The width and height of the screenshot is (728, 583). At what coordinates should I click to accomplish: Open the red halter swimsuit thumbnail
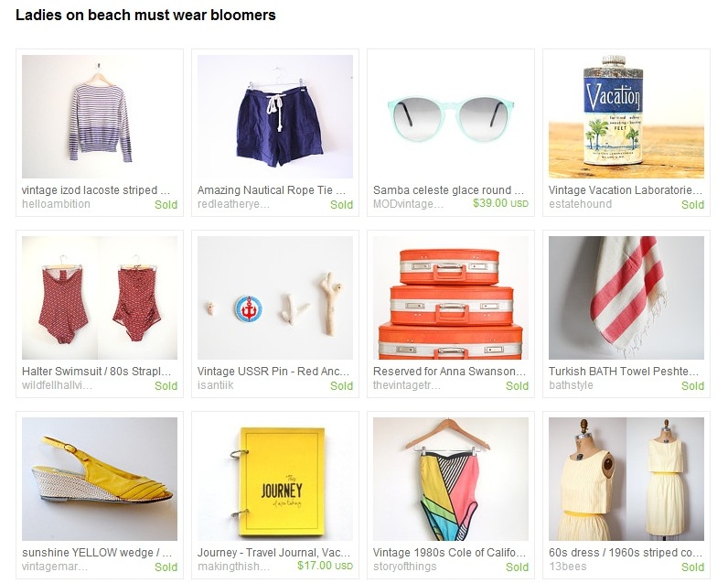(x=100, y=297)
